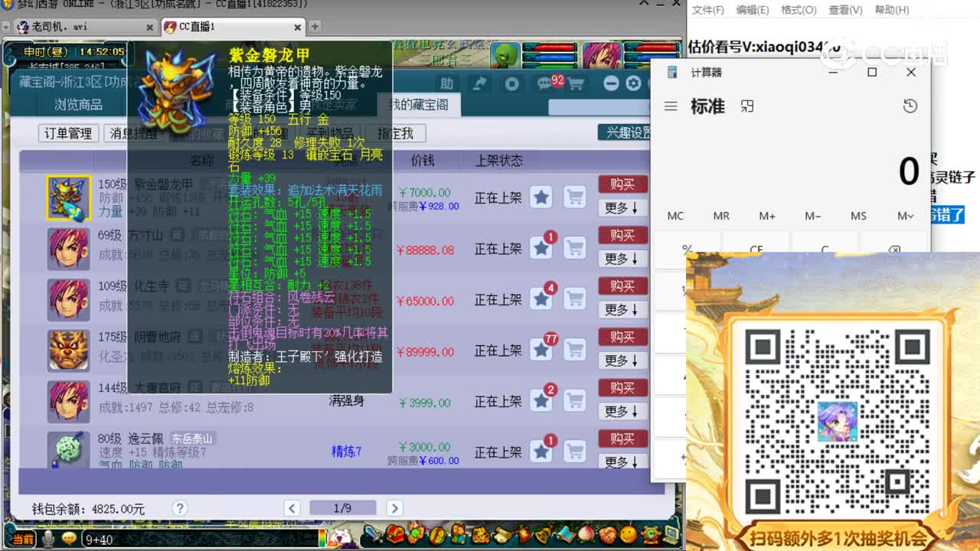
Task: Open the 格式(O) menu in notepad
Action: 799,10
